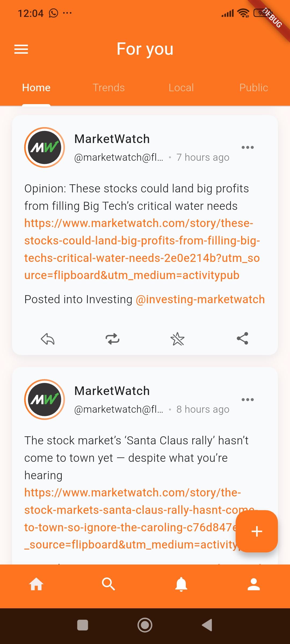The height and width of the screenshot is (644, 290).
Task: Open the hamburger navigation menu
Action: click(x=21, y=49)
